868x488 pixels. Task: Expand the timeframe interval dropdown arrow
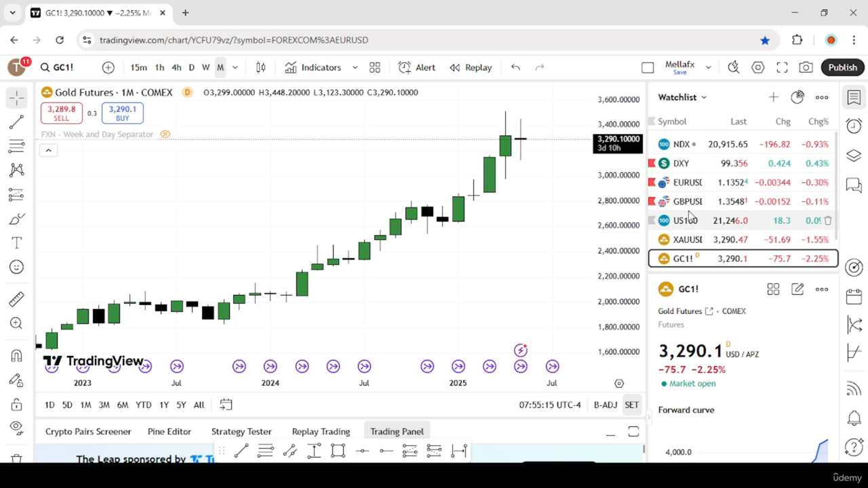[235, 67]
